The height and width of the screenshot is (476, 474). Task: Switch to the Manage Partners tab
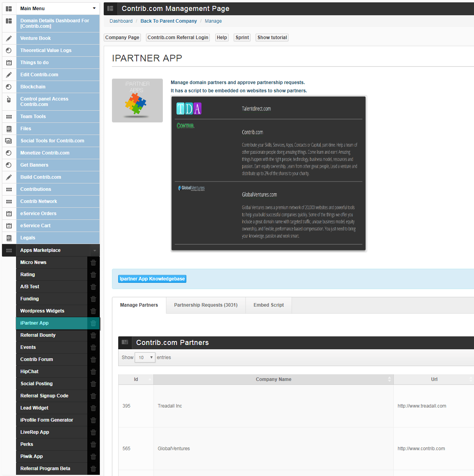click(x=139, y=305)
